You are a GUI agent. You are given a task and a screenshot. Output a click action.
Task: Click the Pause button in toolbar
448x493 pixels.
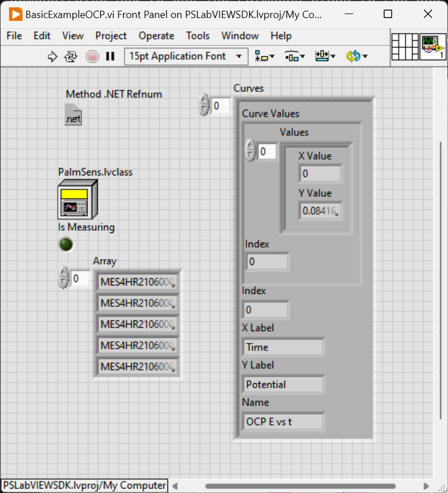tap(111, 56)
